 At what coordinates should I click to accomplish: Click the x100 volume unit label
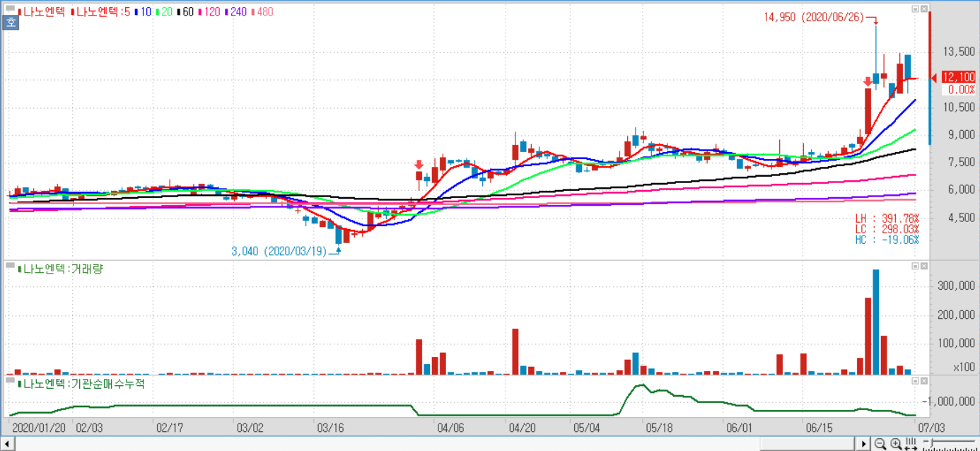tap(964, 367)
